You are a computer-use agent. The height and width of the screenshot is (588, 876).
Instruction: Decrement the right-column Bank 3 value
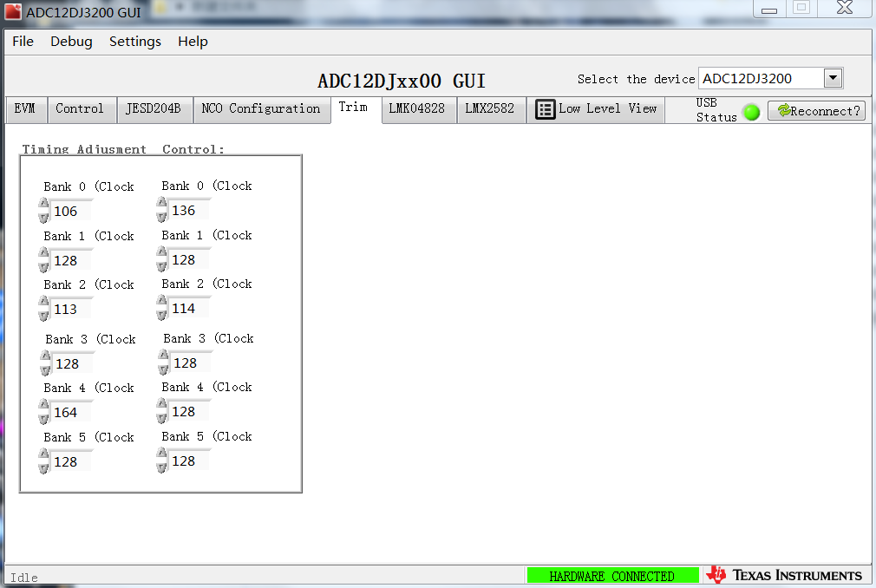click(x=163, y=369)
